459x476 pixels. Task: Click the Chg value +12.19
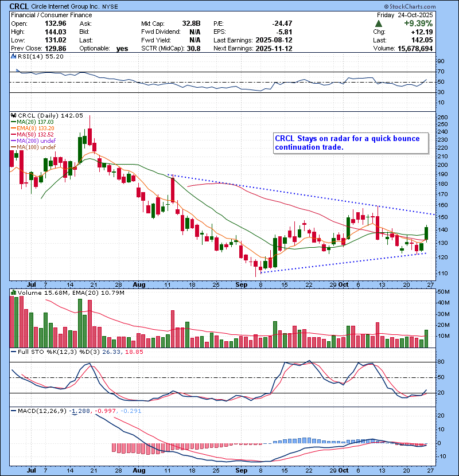(422, 32)
